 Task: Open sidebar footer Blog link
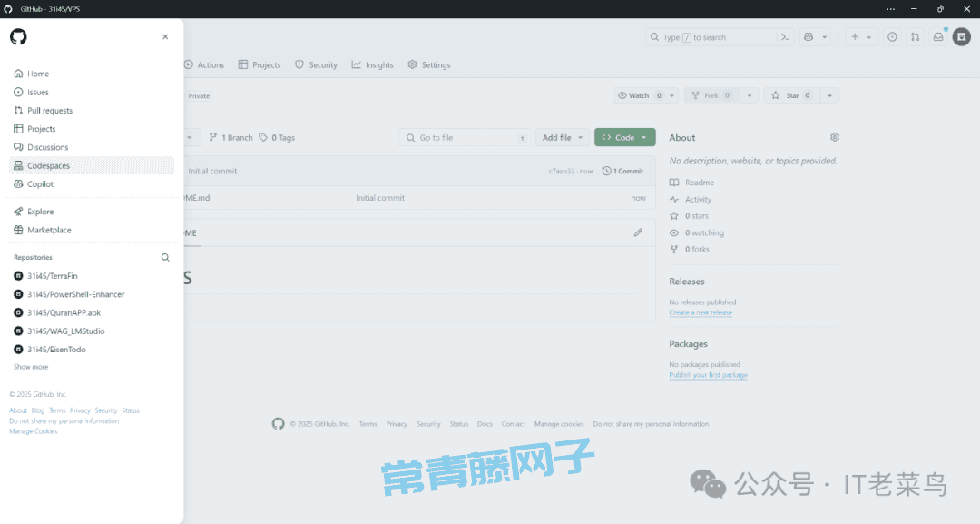[38, 410]
